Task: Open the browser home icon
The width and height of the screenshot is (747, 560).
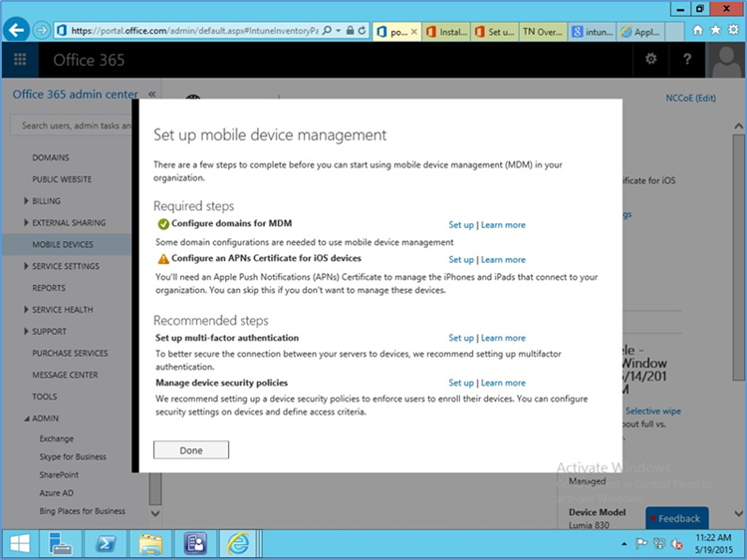Action: tap(697, 31)
